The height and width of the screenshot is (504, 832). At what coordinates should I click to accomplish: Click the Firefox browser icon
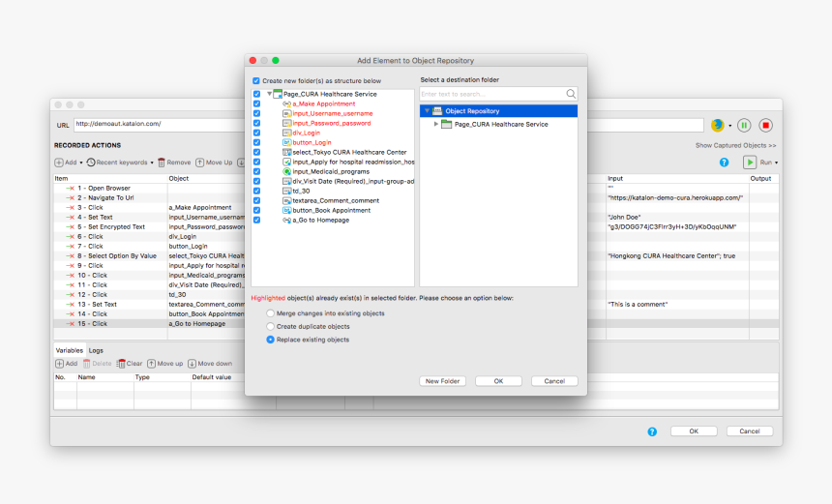(x=717, y=125)
